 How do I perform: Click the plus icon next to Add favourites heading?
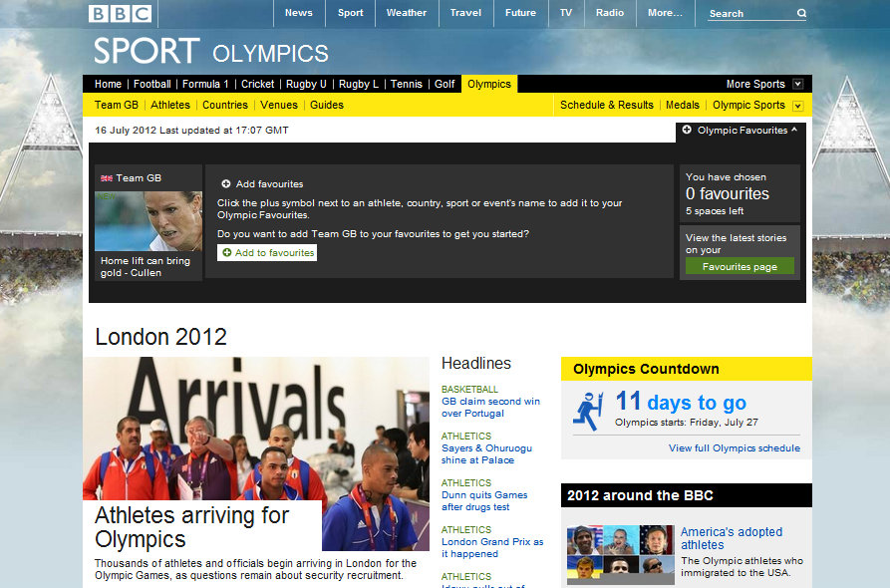(226, 184)
